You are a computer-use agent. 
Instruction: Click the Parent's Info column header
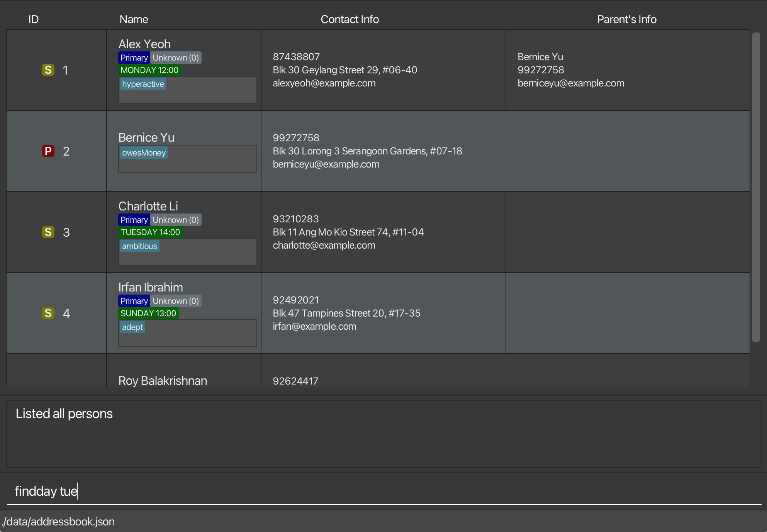pyautogui.click(x=626, y=19)
